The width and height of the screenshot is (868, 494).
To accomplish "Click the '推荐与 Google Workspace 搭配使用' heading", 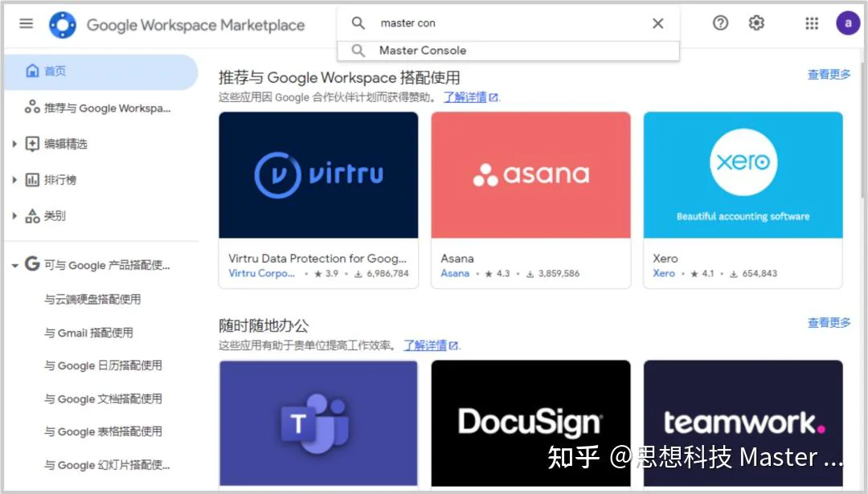I will [x=339, y=77].
